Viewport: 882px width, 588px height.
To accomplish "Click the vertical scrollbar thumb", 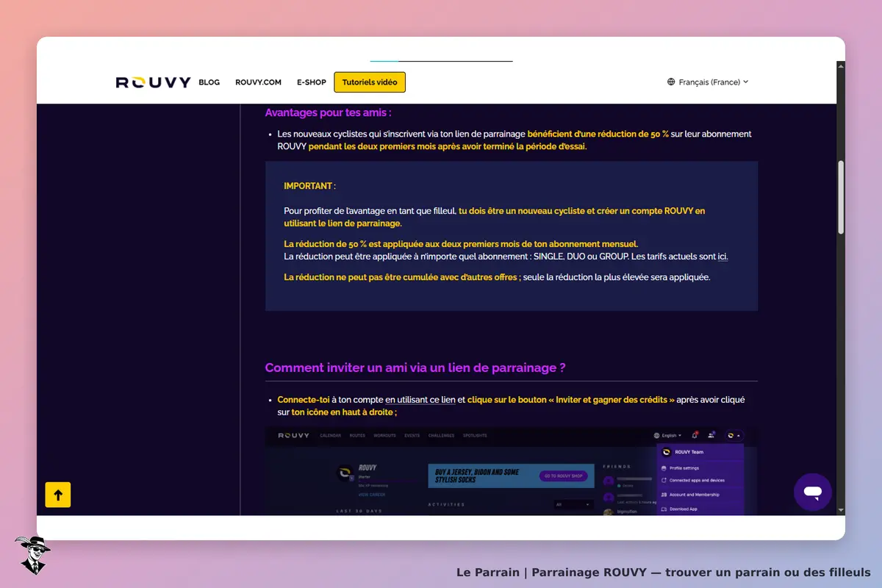I will tap(841, 197).
